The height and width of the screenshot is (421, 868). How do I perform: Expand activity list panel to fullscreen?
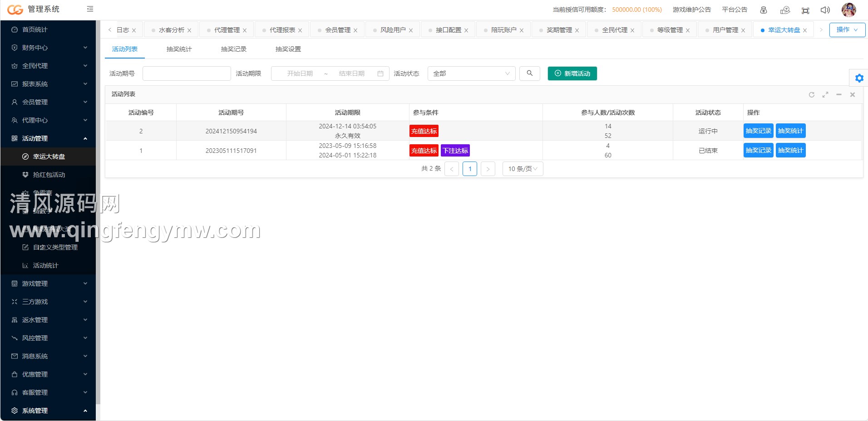pos(825,95)
